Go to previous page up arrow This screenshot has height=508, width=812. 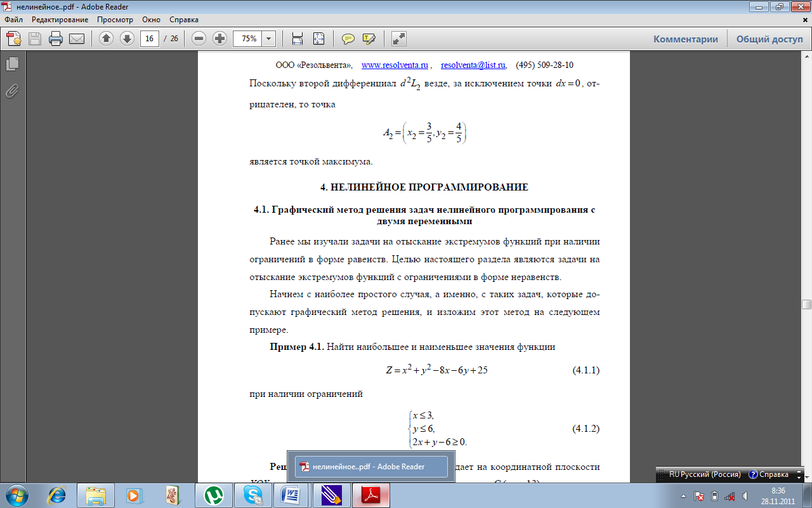click(x=107, y=39)
